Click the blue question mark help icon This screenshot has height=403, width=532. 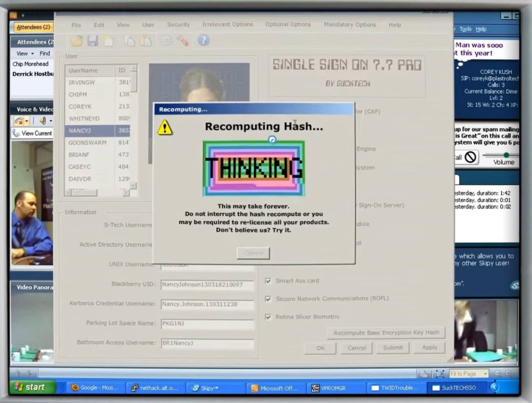(x=203, y=41)
